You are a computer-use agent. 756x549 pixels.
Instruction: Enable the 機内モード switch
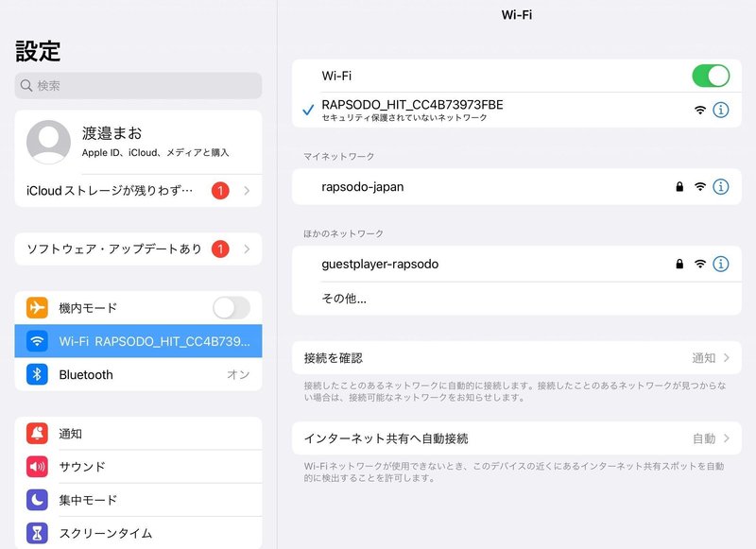(232, 307)
